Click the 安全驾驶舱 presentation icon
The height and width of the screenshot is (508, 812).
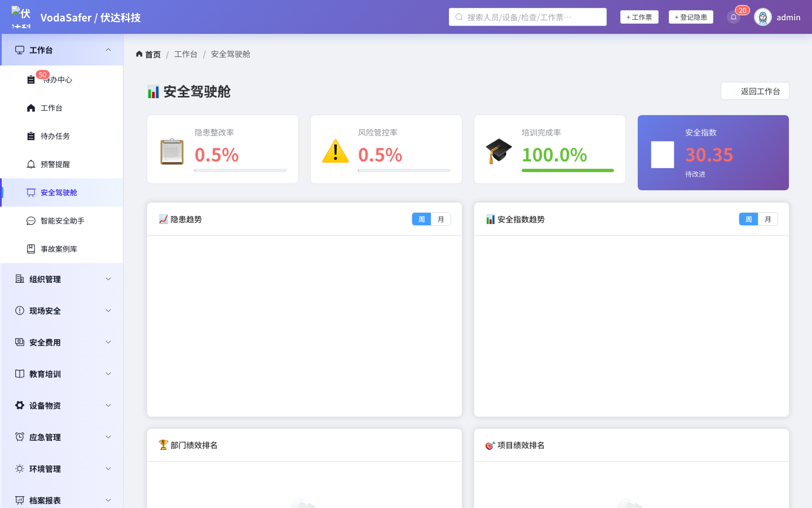click(31, 192)
